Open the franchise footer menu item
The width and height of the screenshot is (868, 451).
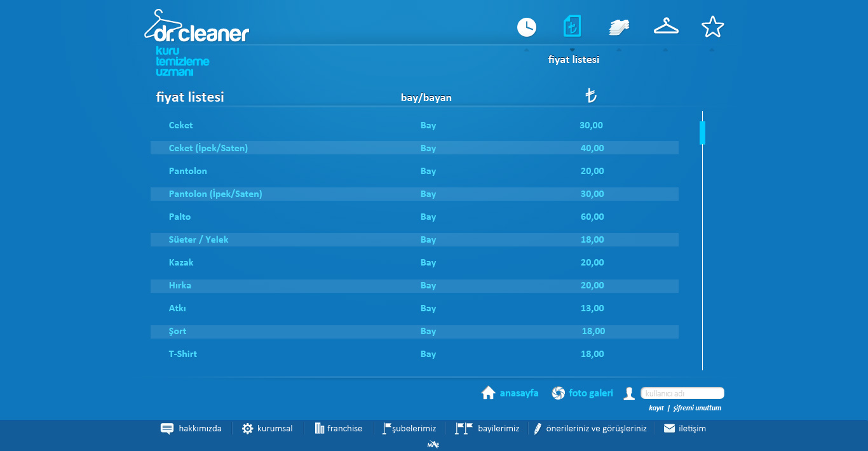pos(345,429)
